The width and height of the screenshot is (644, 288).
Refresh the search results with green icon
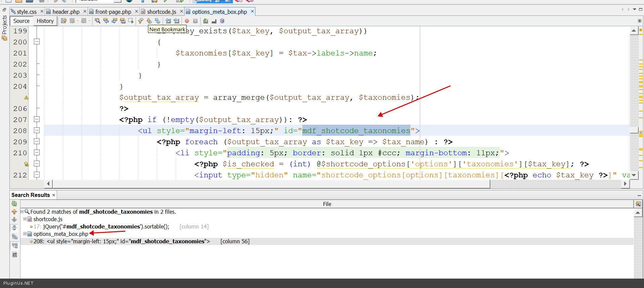tap(14, 203)
